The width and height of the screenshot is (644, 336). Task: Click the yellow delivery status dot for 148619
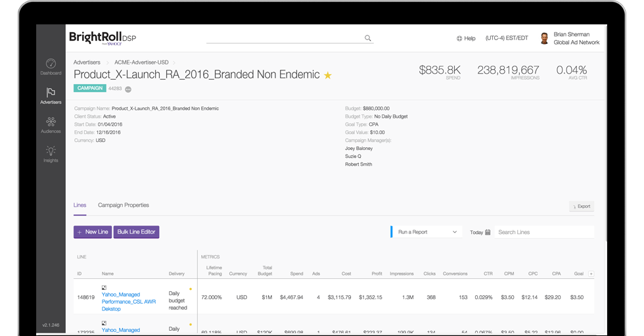pos(191,289)
